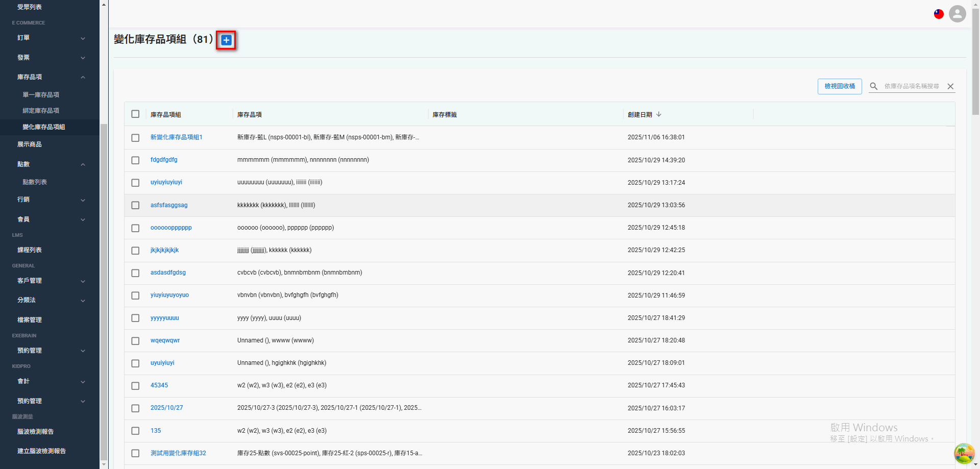
Task: Sort by the 庫存品項組 column header
Action: [x=166, y=114]
